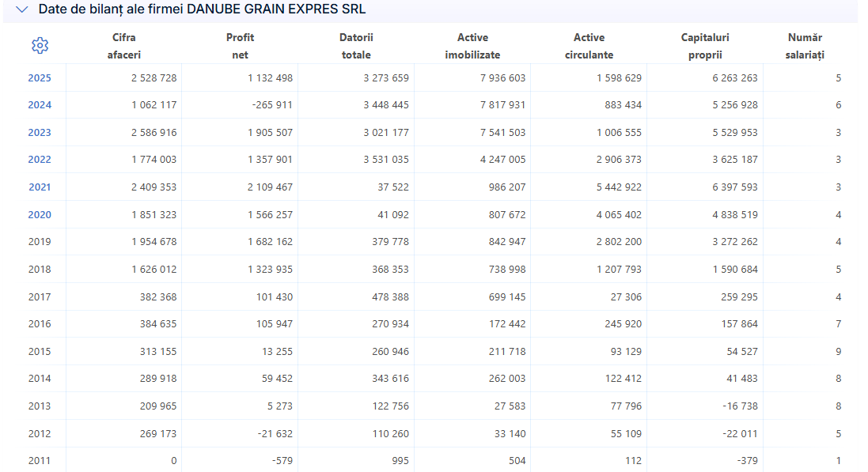Viewport: 868px width, 472px height.
Task: Click the Cifra afaceri column header
Action: pos(124,46)
